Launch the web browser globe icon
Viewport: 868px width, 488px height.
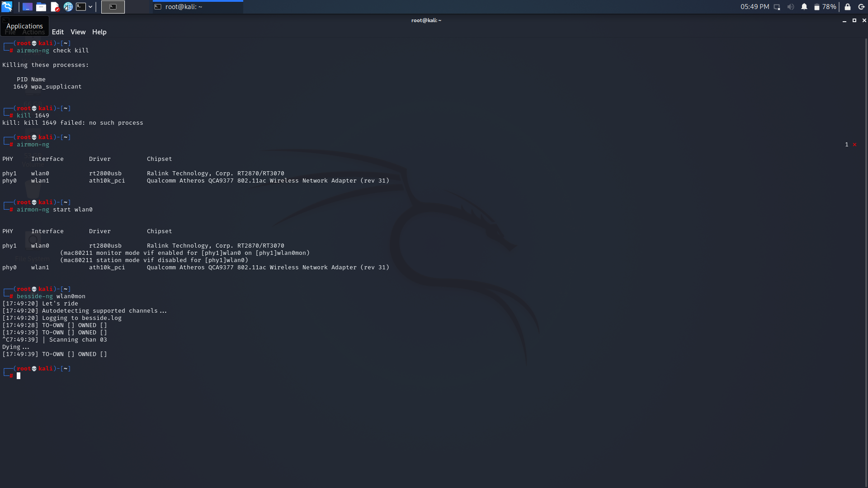pos(68,7)
